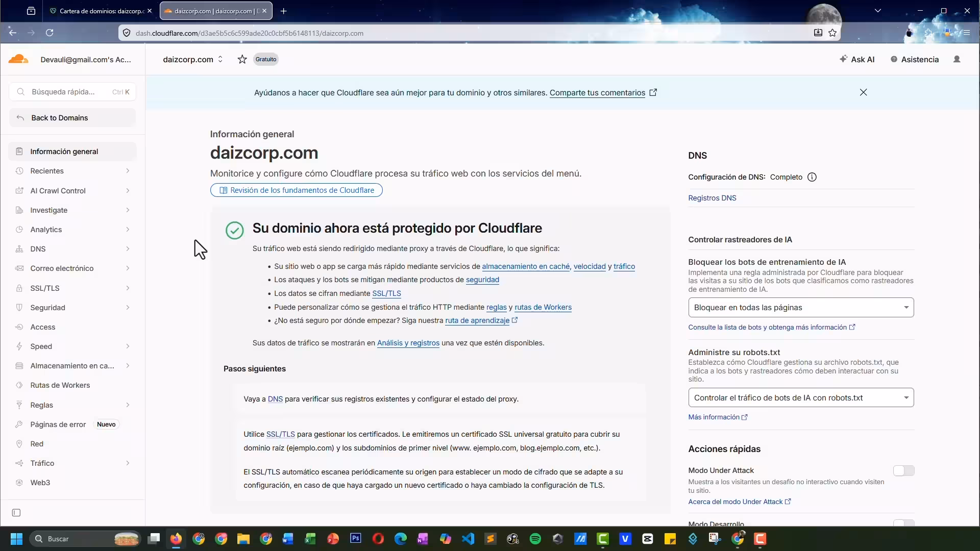Focus the Búsqueda rápida search field
The width and height of the screenshot is (980, 551).
point(72,92)
